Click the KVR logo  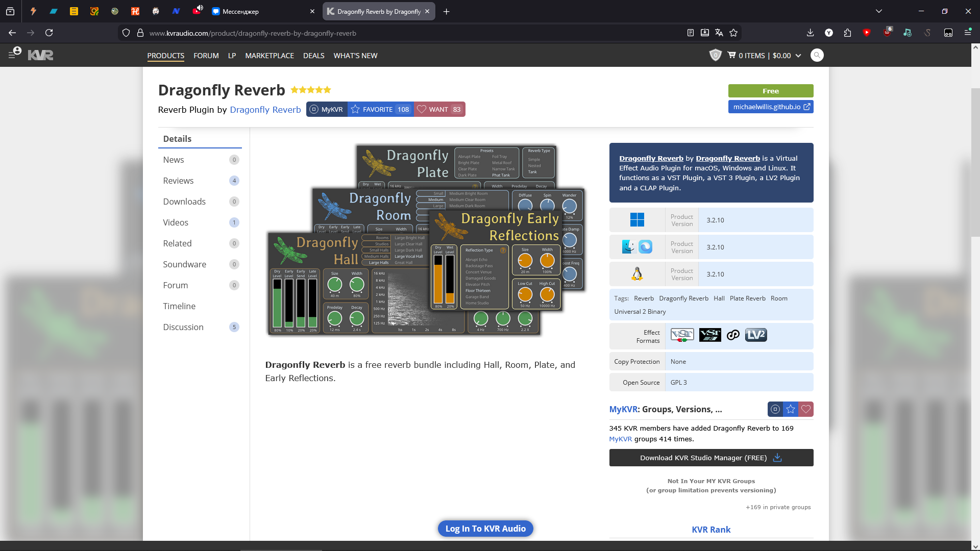pyautogui.click(x=40, y=55)
